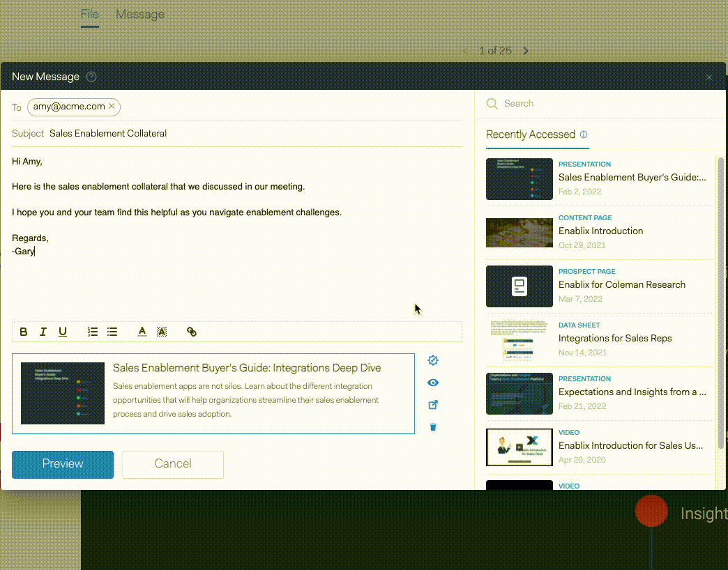
Task: Click attached asset thumbnail in message
Action: pyautogui.click(x=63, y=393)
